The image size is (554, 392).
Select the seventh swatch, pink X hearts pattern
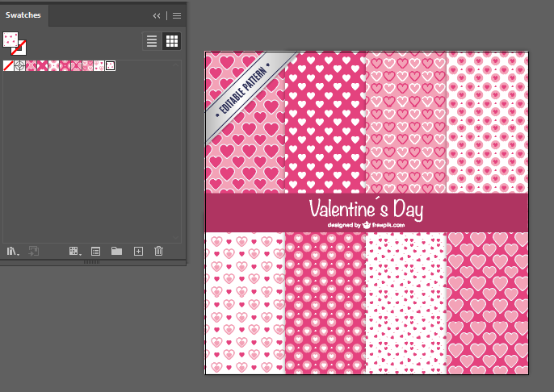tap(76, 65)
